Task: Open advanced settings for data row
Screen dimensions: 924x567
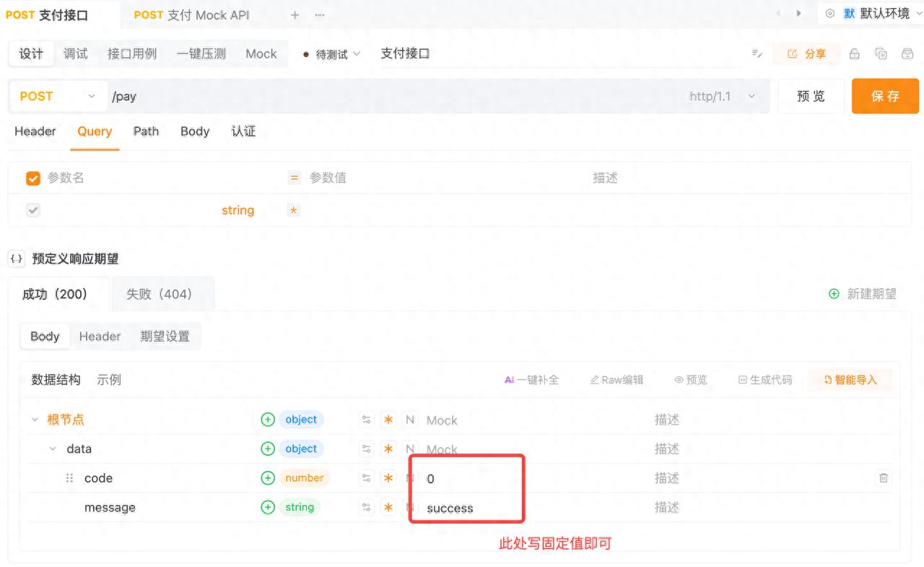Action: point(367,449)
